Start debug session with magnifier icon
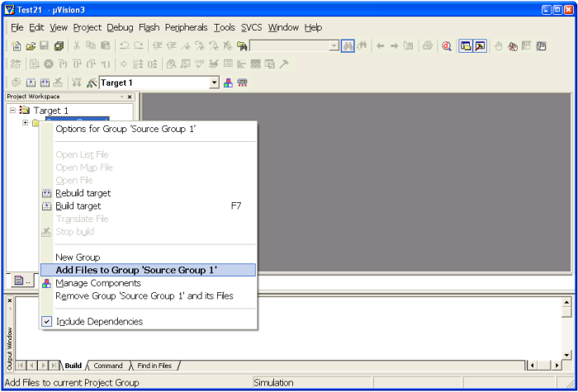 pyautogui.click(x=447, y=46)
